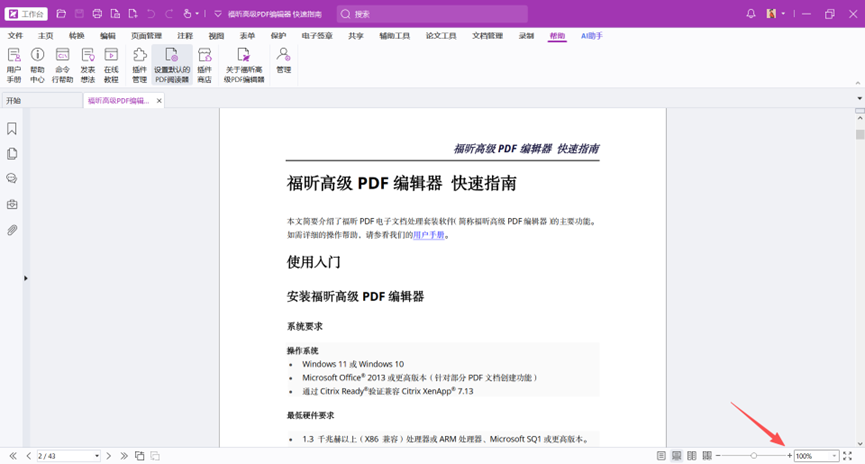
Task: Switch to single page view mode
Action: click(x=661, y=456)
